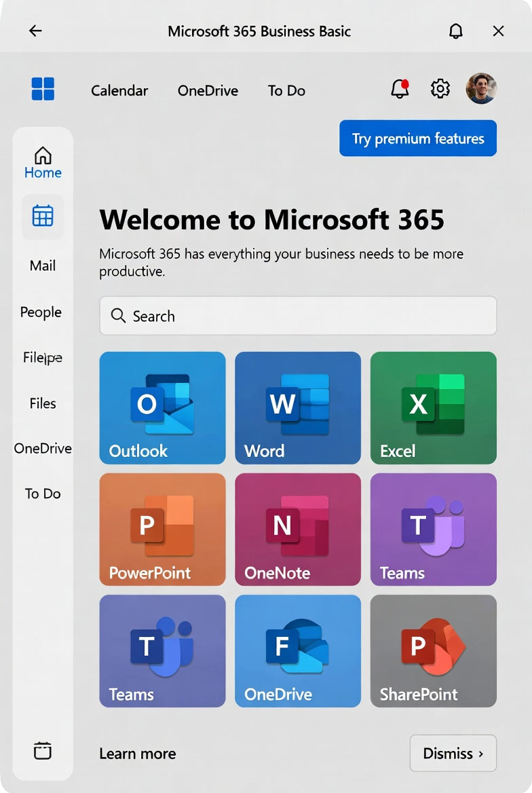Select Home in the sidebar
Viewport: 532px width, 793px height.
(43, 162)
